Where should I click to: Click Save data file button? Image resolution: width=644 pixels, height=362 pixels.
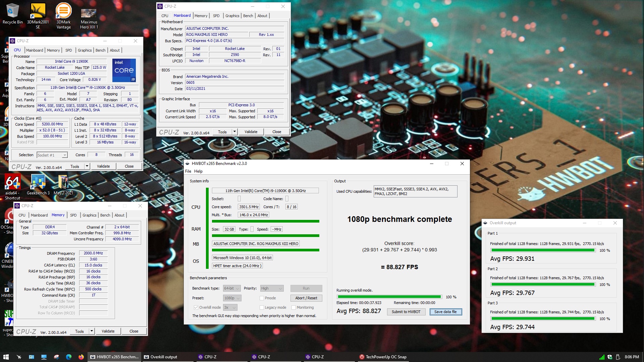pyautogui.click(x=445, y=312)
